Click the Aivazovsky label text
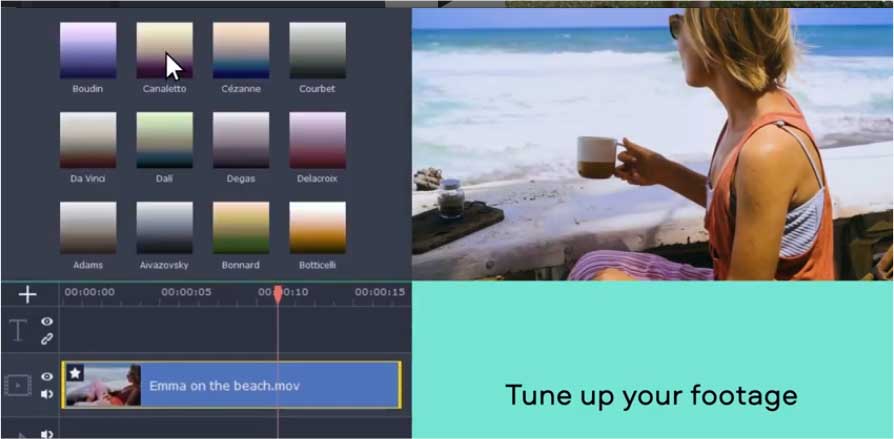The width and height of the screenshot is (894, 439). pyautogui.click(x=164, y=265)
